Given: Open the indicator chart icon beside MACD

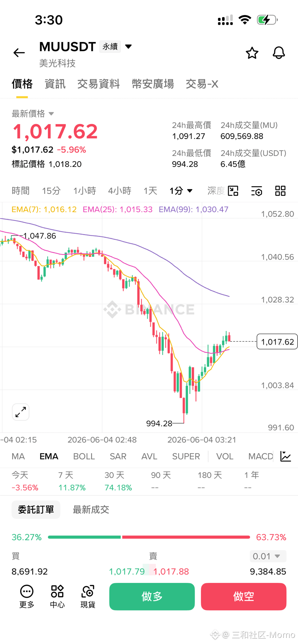Looking at the screenshot, I should (286, 456).
